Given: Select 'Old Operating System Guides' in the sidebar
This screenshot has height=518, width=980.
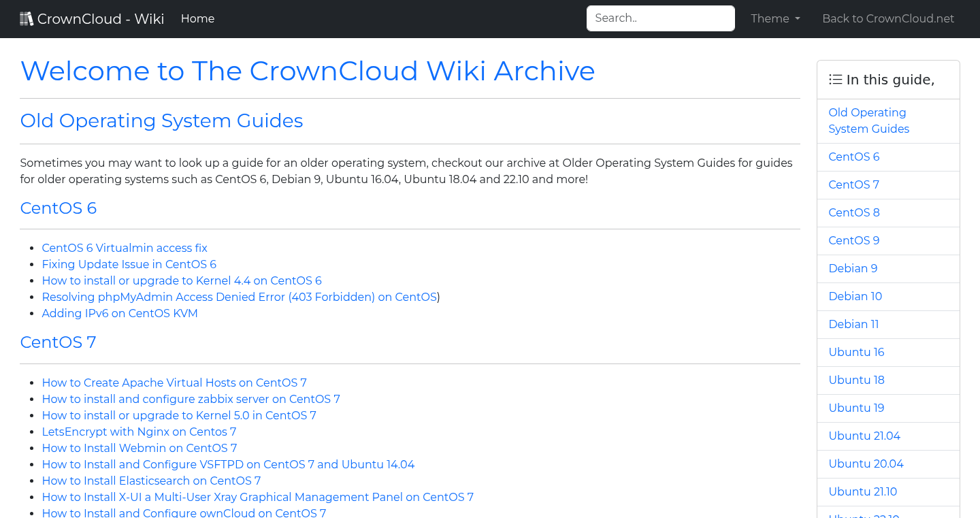Looking at the screenshot, I should [x=868, y=120].
